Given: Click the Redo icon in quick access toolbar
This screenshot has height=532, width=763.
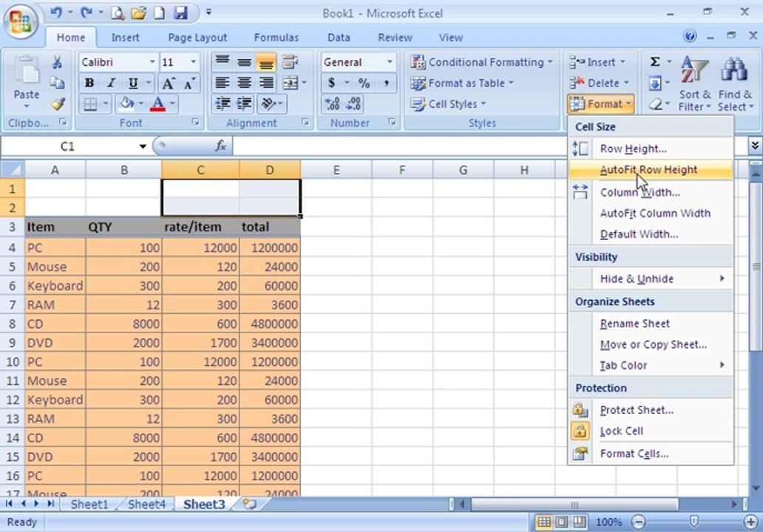Looking at the screenshot, I should point(87,12).
